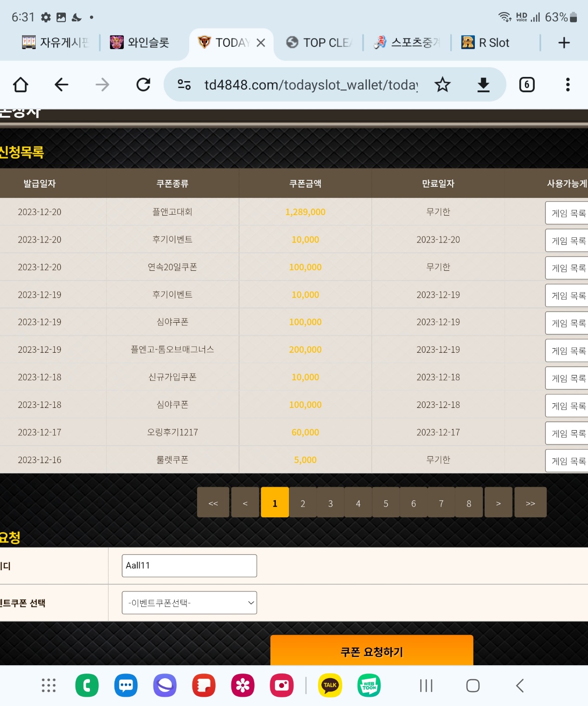Close the TODAY tab
Image resolution: width=588 pixels, height=706 pixels.
pos(261,43)
